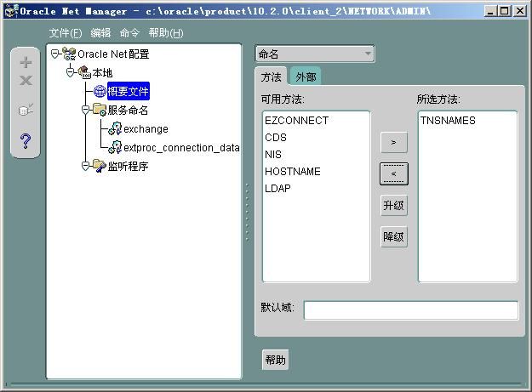This screenshot has height=392, width=532.
Task: Maximize the Oracle Net Manager window
Action: tap(505, 11)
